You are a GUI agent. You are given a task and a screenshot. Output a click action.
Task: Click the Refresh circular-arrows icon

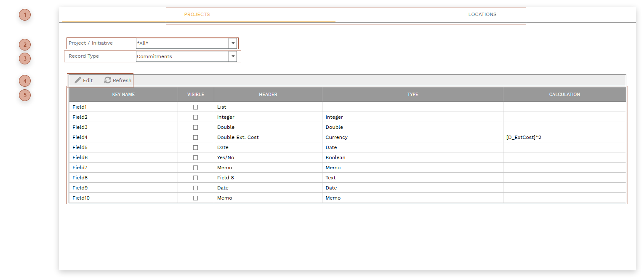pyautogui.click(x=107, y=80)
